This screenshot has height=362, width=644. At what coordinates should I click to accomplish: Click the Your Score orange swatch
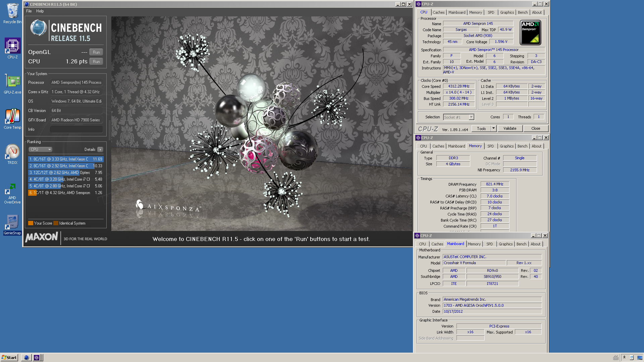tap(31, 223)
